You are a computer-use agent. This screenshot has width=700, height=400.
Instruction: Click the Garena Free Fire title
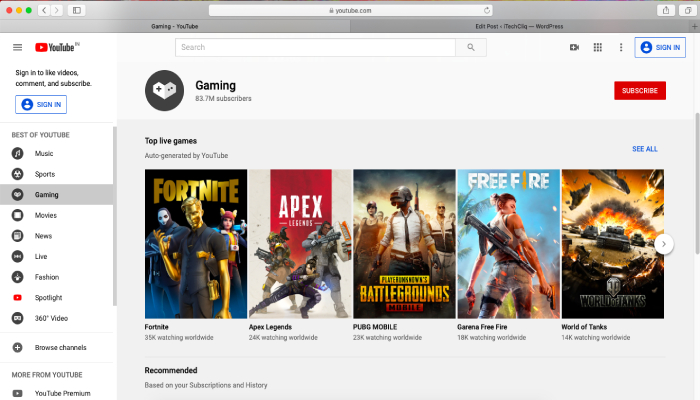(482, 327)
